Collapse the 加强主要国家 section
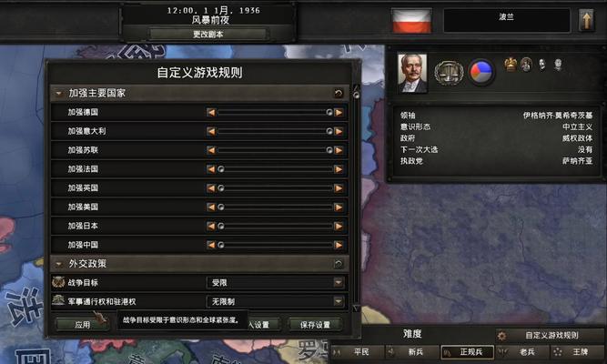607x364 pixels. 58,94
